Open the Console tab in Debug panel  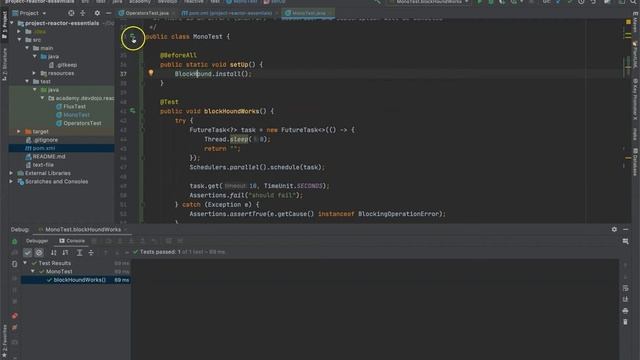[x=72, y=241]
